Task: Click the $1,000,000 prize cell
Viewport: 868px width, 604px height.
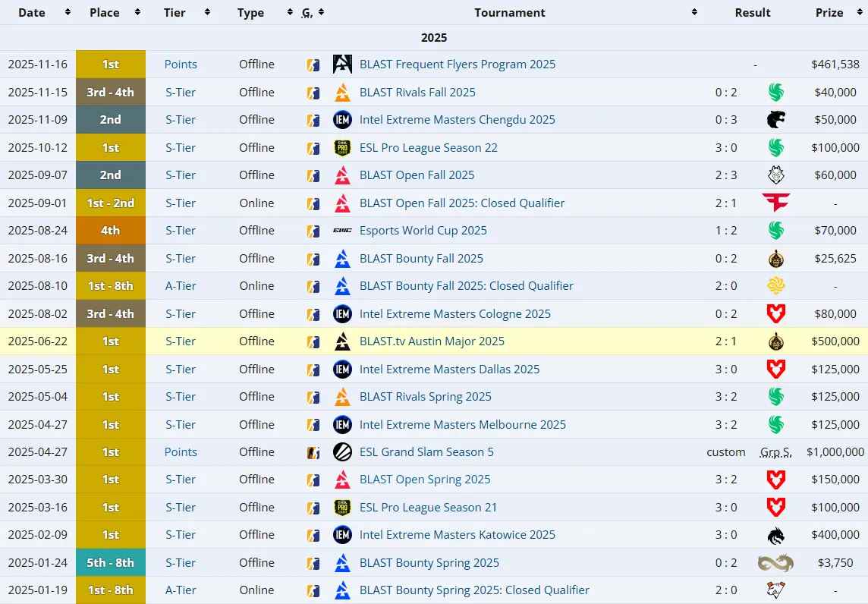Action: click(835, 451)
